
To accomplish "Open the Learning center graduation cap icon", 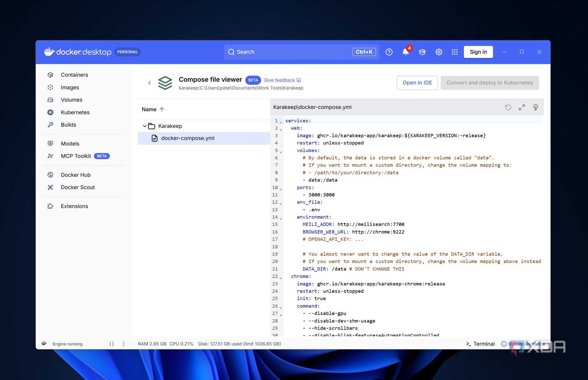I will [422, 52].
